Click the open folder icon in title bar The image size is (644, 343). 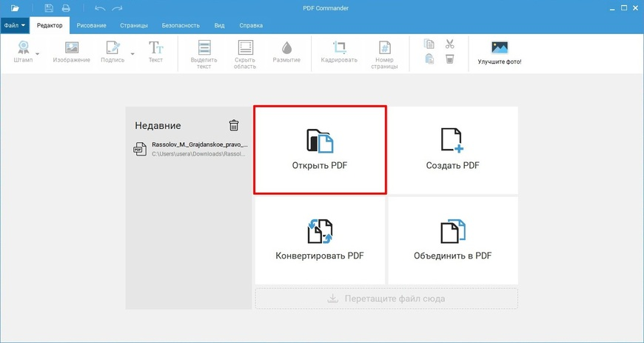click(x=16, y=8)
